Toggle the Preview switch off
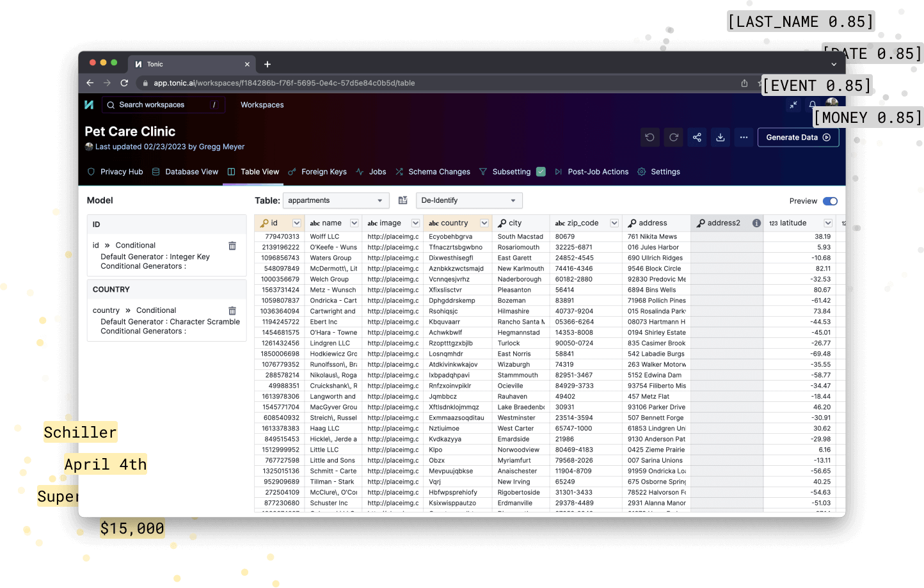The image size is (924, 588). (x=830, y=200)
